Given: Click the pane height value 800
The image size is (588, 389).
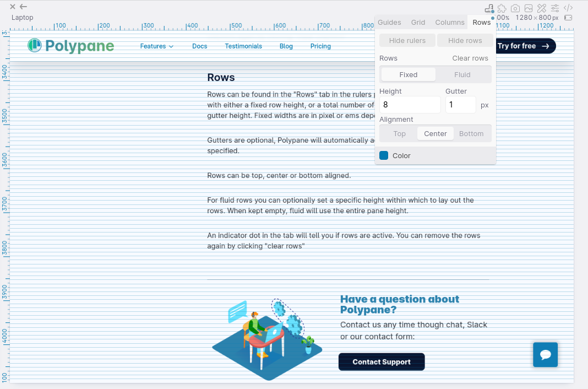Looking at the screenshot, I should tap(545, 18).
